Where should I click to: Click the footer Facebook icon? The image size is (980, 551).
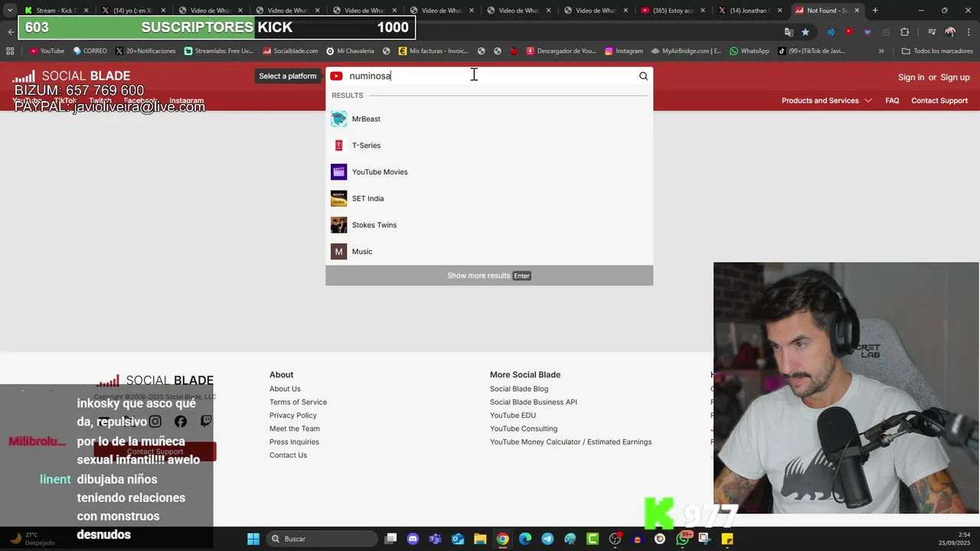[181, 421]
